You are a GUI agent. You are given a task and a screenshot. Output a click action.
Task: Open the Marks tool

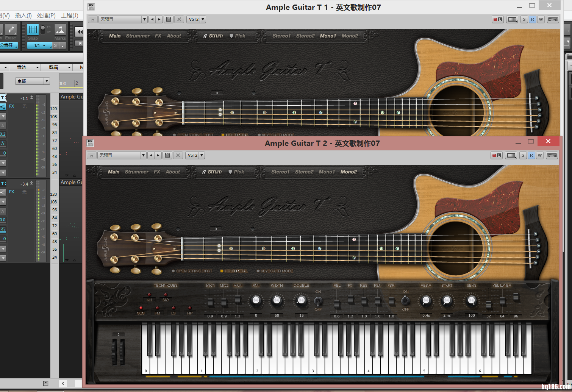[x=60, y=31]
